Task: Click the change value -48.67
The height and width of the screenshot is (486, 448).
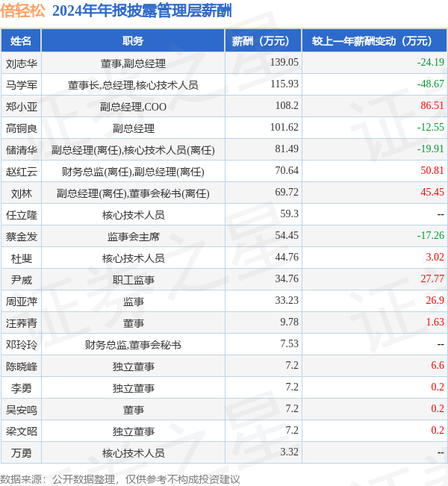Action: pos(430,84)
